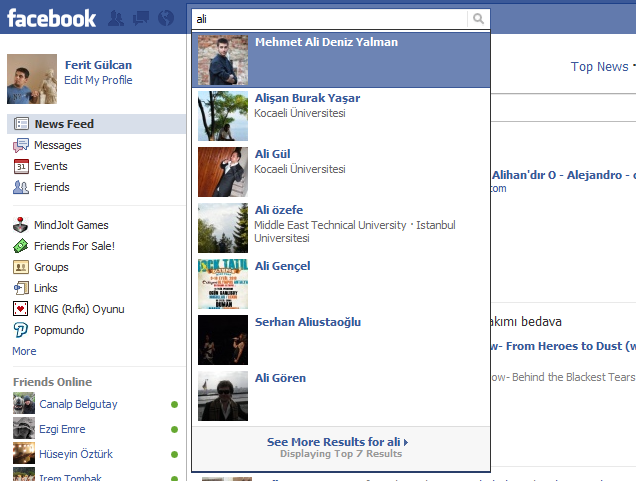The width and height of the screenshot is (636, 481).
Task: Open Ferit Gülcan profile name link
Action: coord(98,65)
